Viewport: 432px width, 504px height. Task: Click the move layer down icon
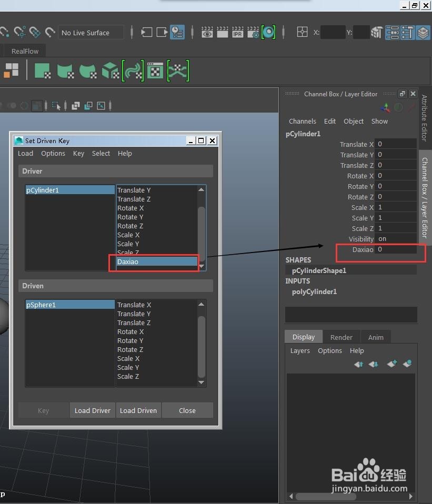[x=373, y=364]
